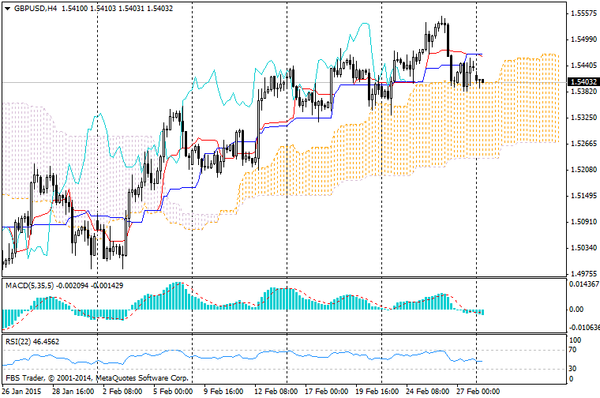Open the chart menu triangle beside GBPUSD,H4
Image resolution: width=600 pixels, height=398 pixels.
tap(7, 8)
